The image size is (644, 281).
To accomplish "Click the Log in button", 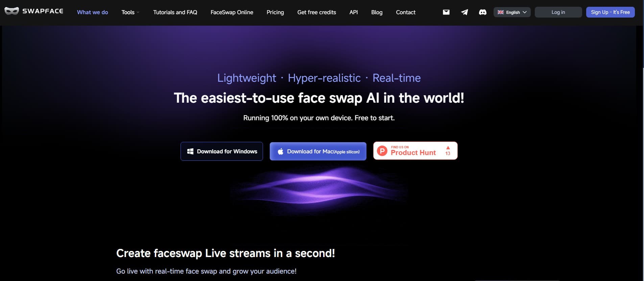I will click(558, 12).
